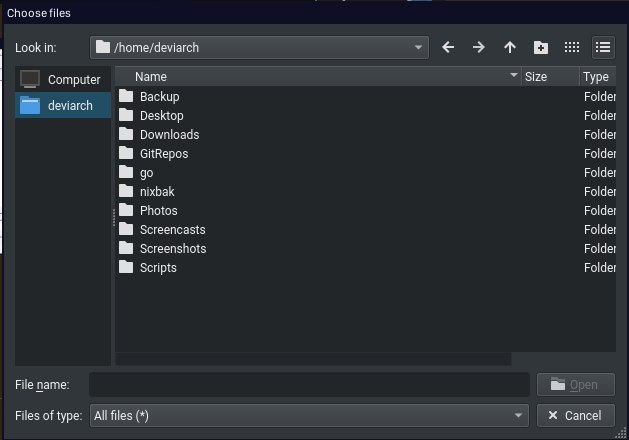
Task: Click the horizontal scrollbar under file list
Action: click(313, 359)
